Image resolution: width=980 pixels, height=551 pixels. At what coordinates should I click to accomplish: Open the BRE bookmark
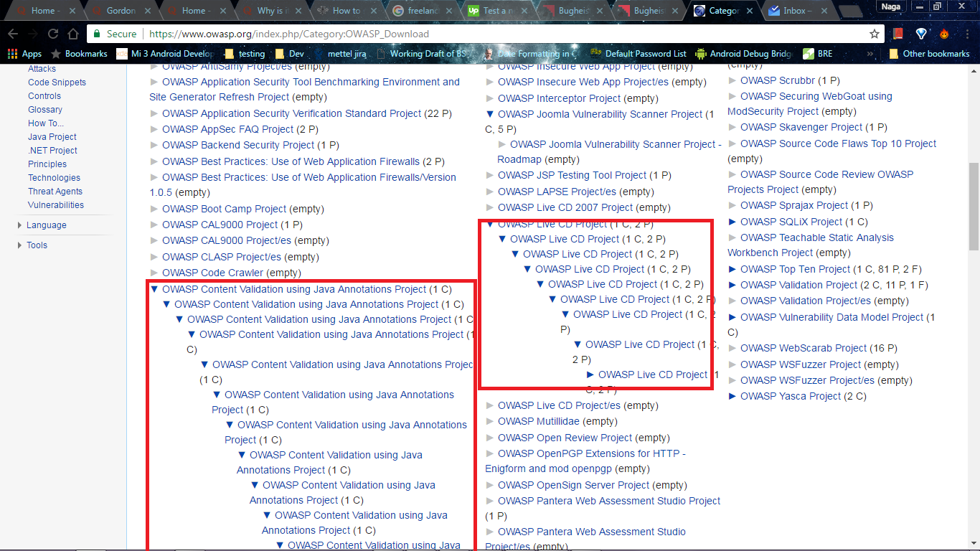point(819,54)
